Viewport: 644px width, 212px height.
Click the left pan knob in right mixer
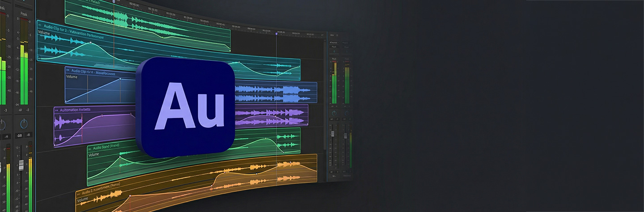click(x=334, y=113)
